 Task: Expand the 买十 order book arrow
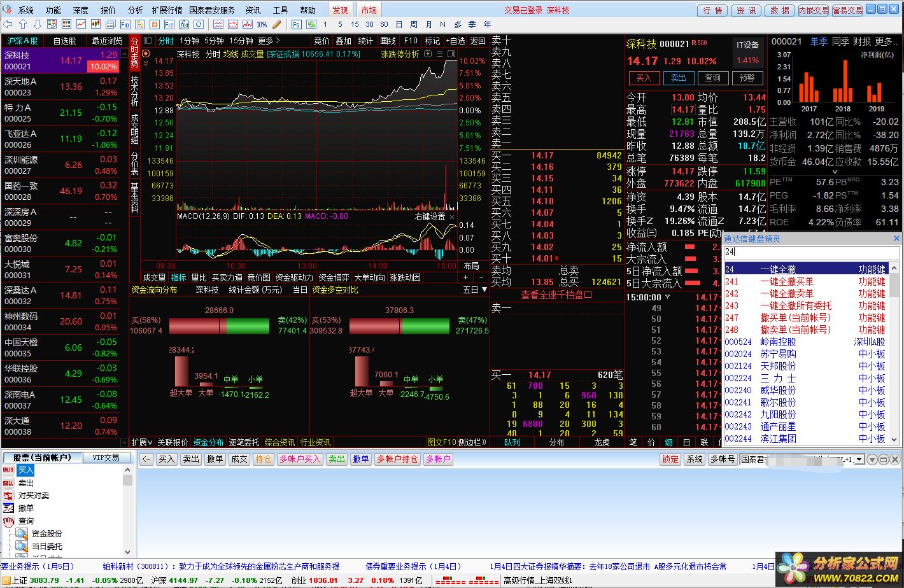point(557,259)
